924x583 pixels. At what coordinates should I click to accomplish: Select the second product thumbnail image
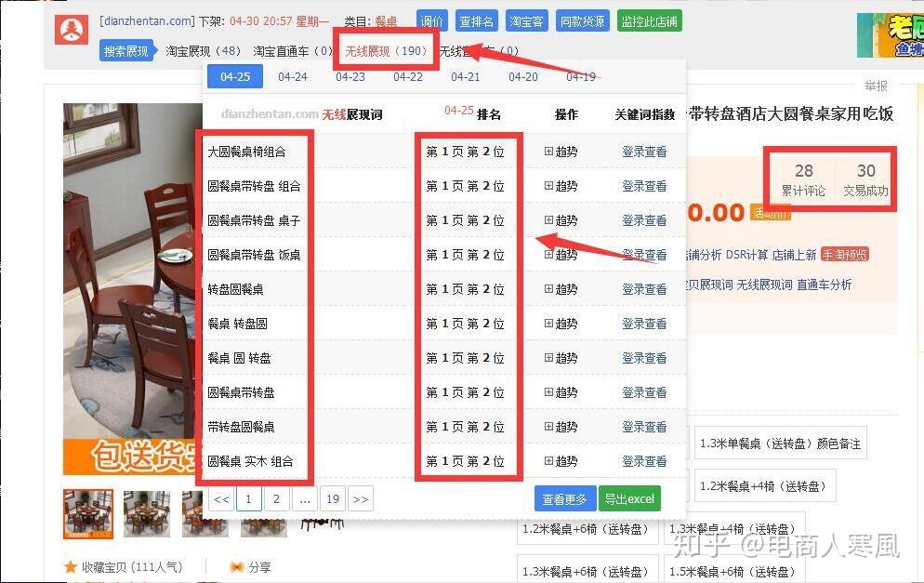point(147,514)
